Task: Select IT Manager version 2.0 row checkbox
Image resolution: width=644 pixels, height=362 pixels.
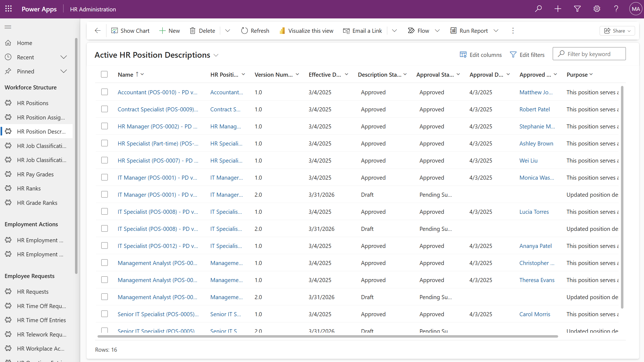Action: (x=105, y=195)
